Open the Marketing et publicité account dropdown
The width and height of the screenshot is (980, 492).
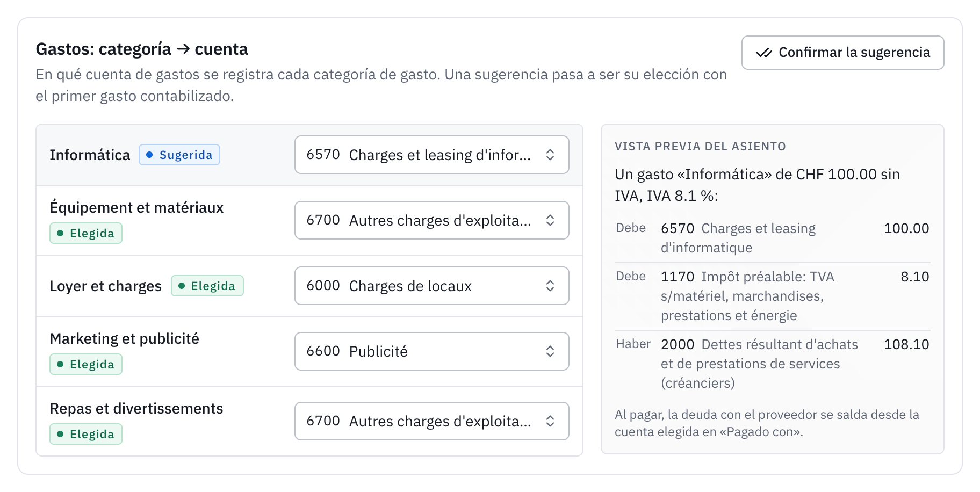click(431, 351)
